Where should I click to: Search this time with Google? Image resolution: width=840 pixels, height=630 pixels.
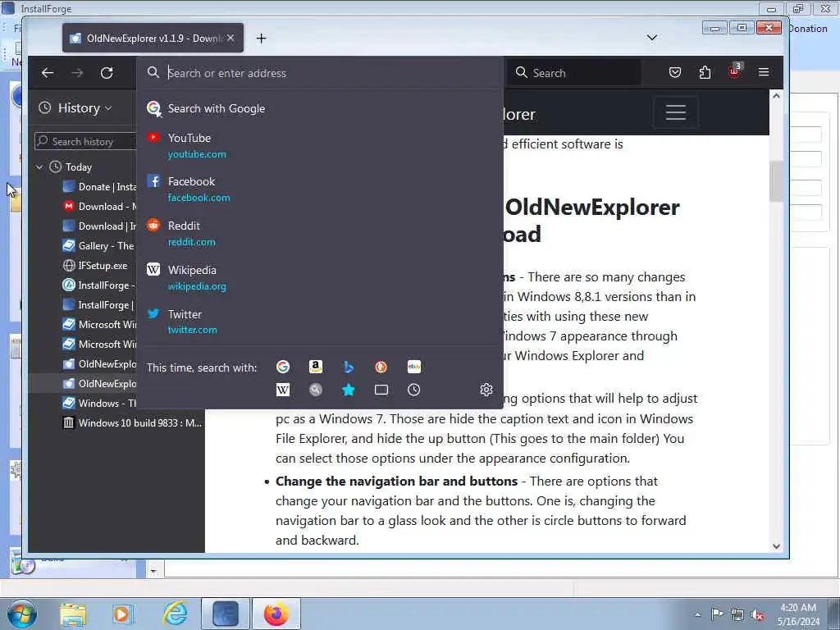283,367
